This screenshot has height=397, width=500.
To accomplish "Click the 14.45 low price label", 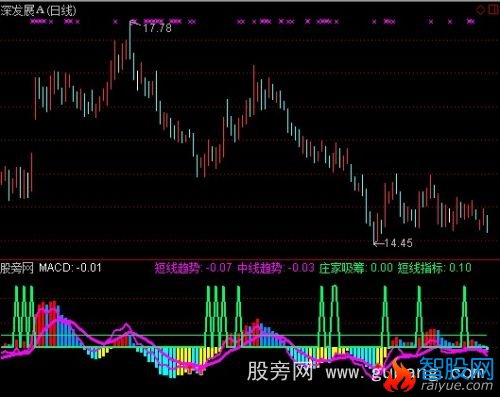I will point(398,243).
